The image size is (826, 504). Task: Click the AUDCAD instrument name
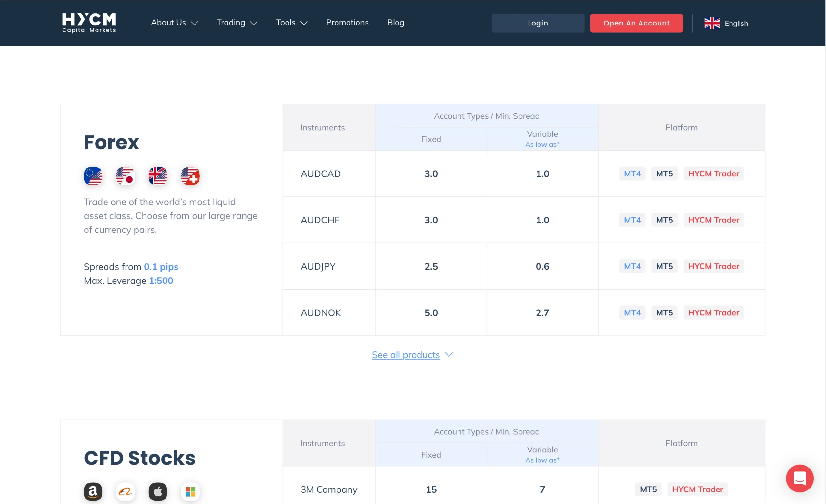coord(320,173)
